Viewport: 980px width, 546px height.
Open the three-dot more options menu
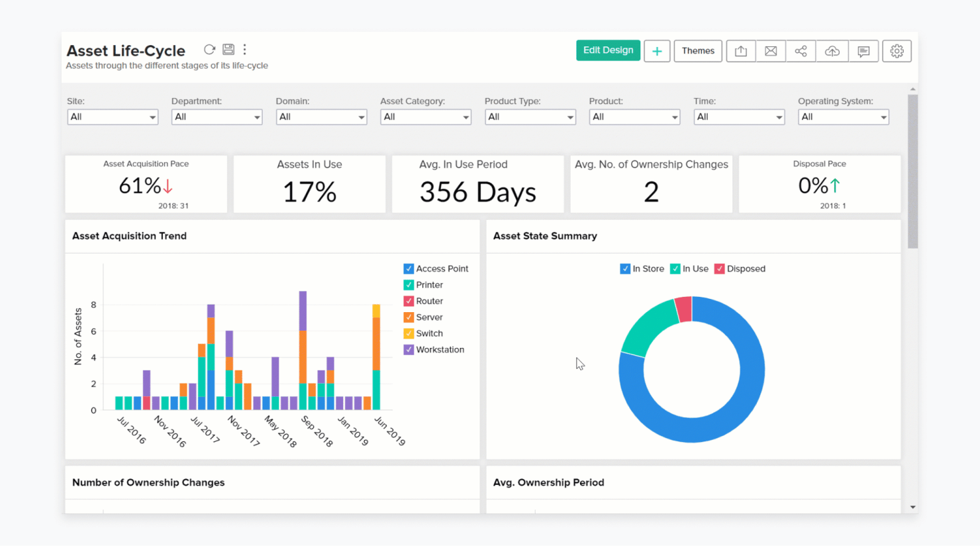click(245, 50)
